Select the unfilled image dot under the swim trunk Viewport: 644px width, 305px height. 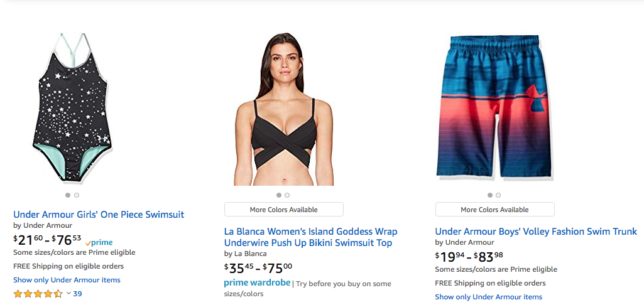pos(498,195)
